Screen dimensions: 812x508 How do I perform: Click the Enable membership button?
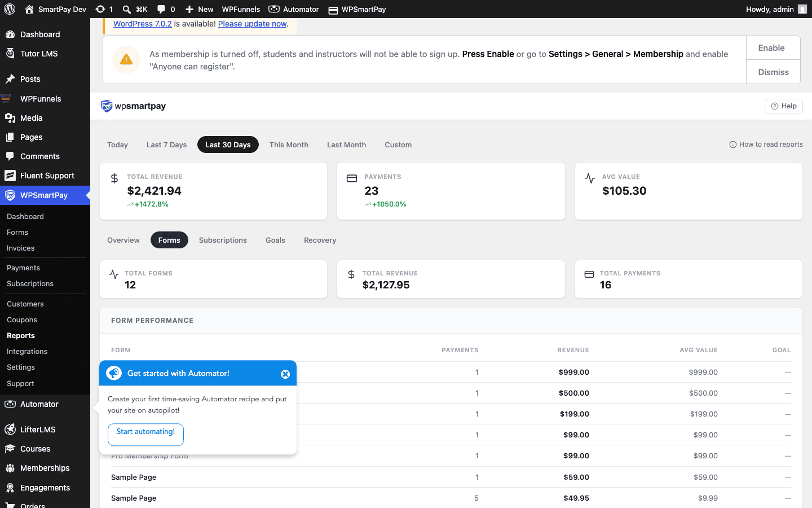(773, 48)
